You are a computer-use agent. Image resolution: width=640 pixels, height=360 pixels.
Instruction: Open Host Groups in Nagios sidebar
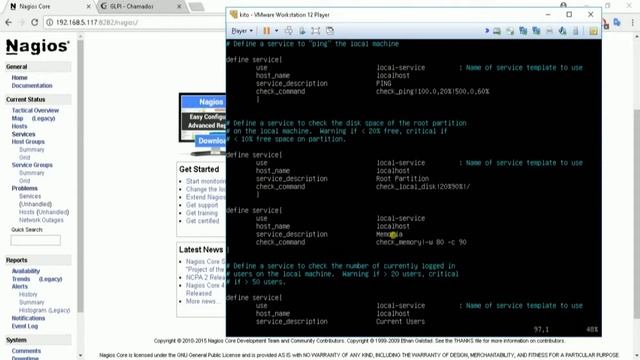[28, 142]
